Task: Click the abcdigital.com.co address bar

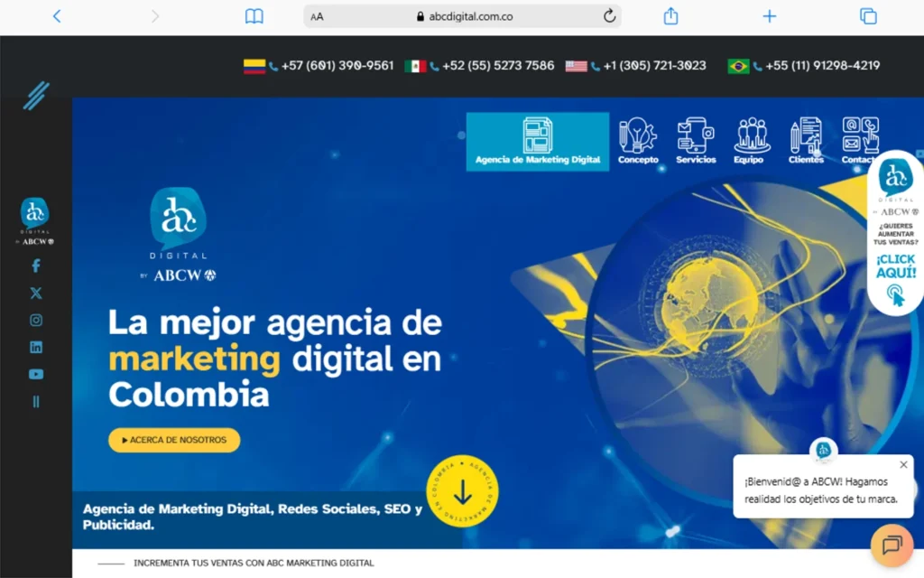Action: [x=463, y=16]
